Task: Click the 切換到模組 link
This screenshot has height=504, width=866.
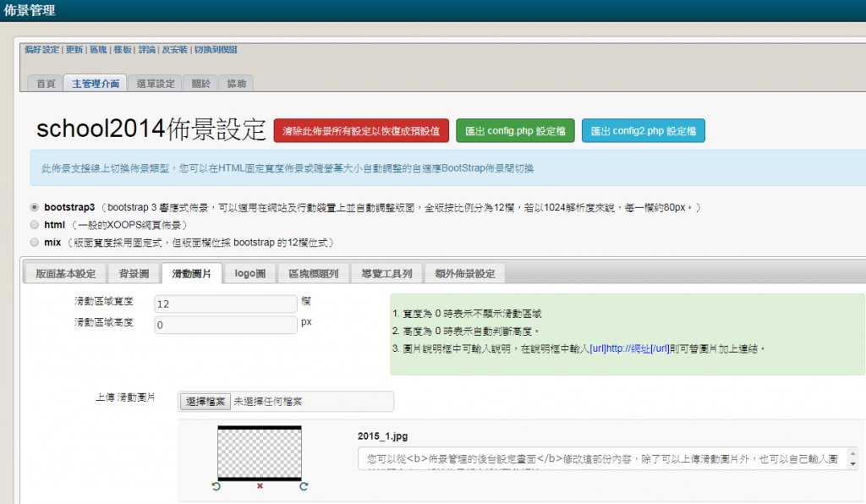Action: [216, 50]
